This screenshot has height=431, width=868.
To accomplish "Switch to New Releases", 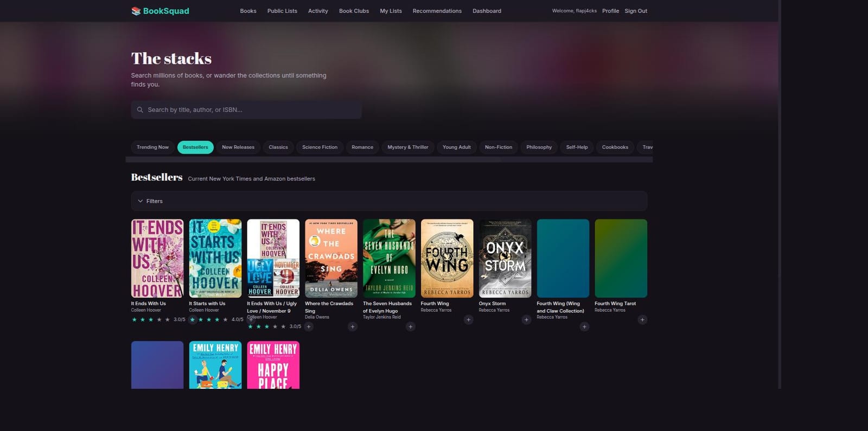I will [238, 147].
